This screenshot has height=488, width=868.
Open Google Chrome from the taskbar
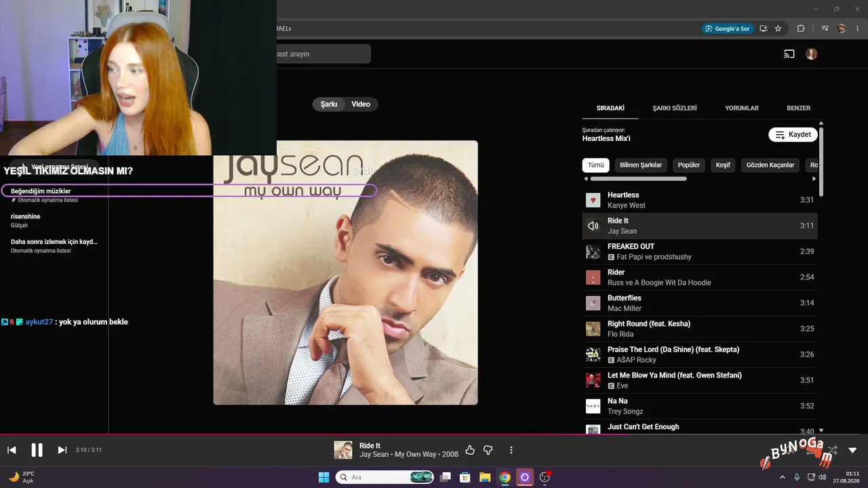click(505, 477)
